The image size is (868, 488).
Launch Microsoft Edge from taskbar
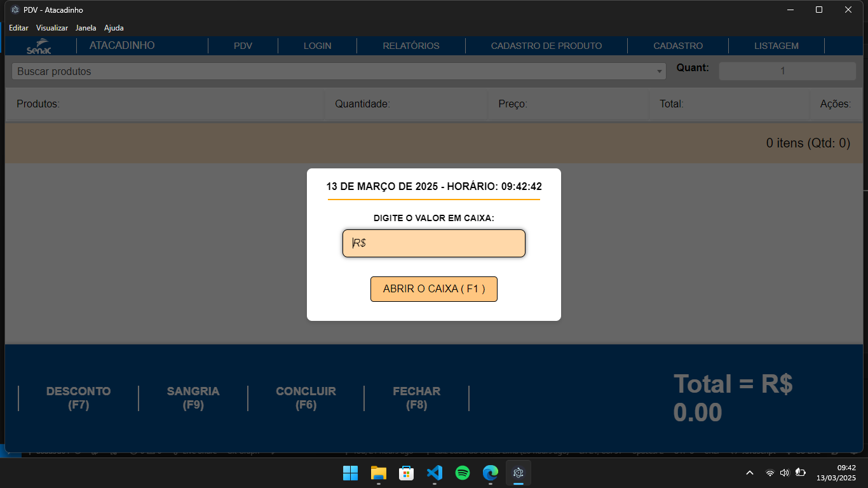point(490,473)
